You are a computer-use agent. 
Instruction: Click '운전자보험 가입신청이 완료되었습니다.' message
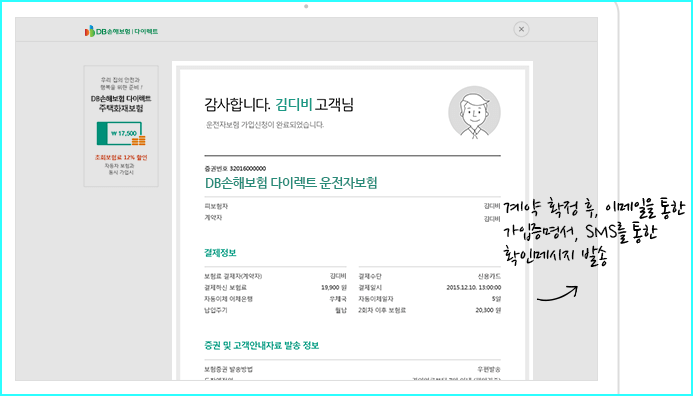coord(265,125)
